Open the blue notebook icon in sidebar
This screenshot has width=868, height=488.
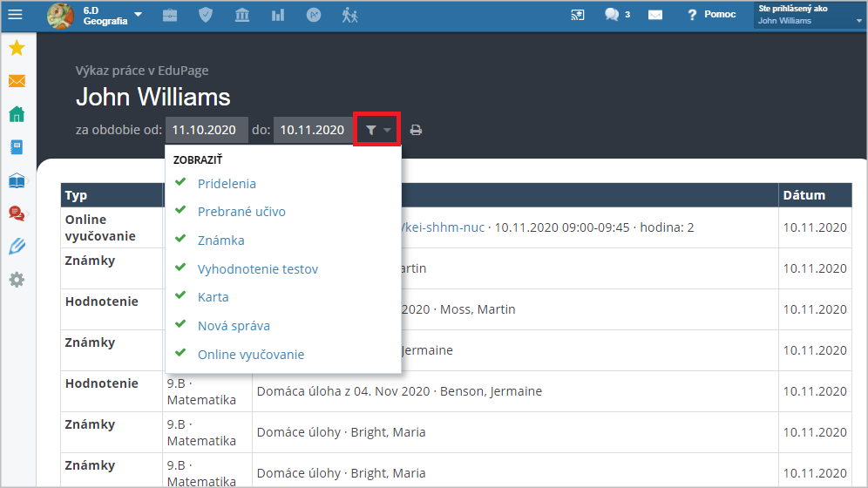tap(17, 147)
